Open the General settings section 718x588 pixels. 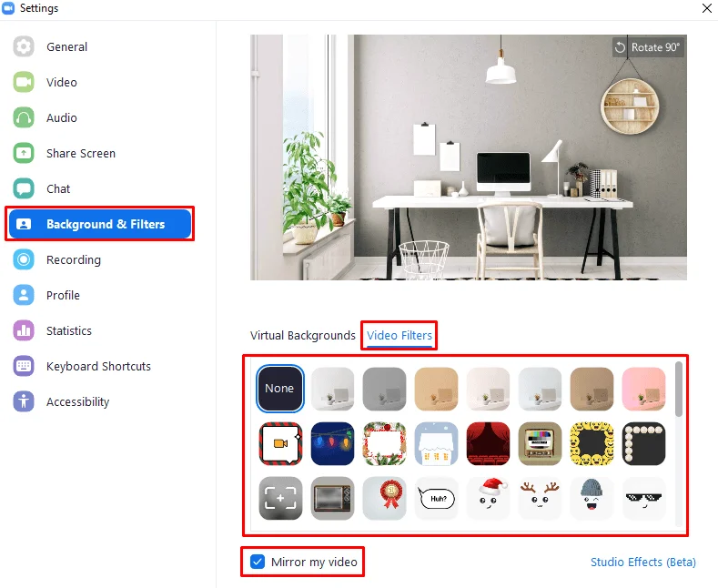pyautogui.click(x=66, y=46)
